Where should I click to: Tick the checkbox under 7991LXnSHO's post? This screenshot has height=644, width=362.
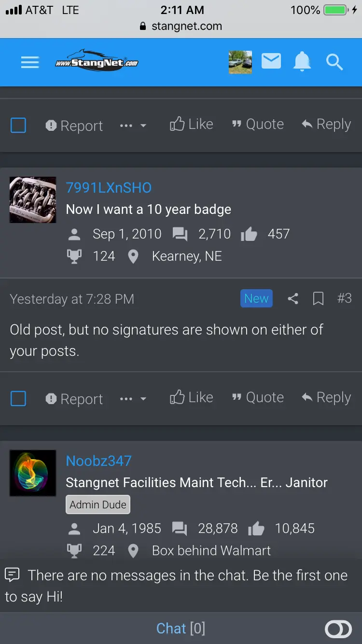(x=18, y=399)
